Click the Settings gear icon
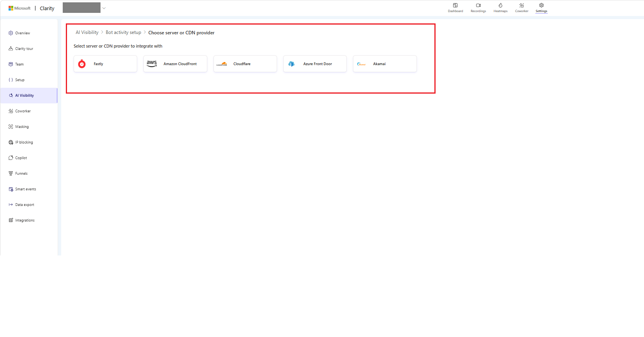644x337 pixels. pos(542,5)
